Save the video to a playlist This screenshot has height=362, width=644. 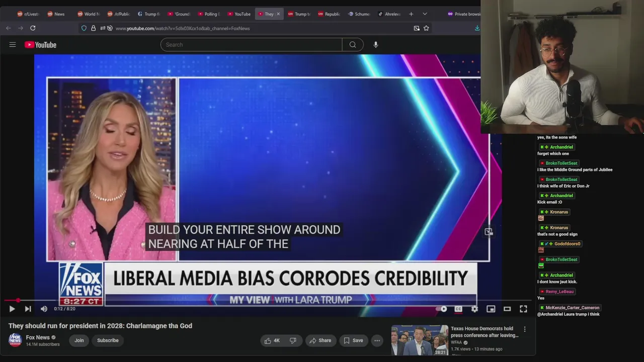(353, 340)
